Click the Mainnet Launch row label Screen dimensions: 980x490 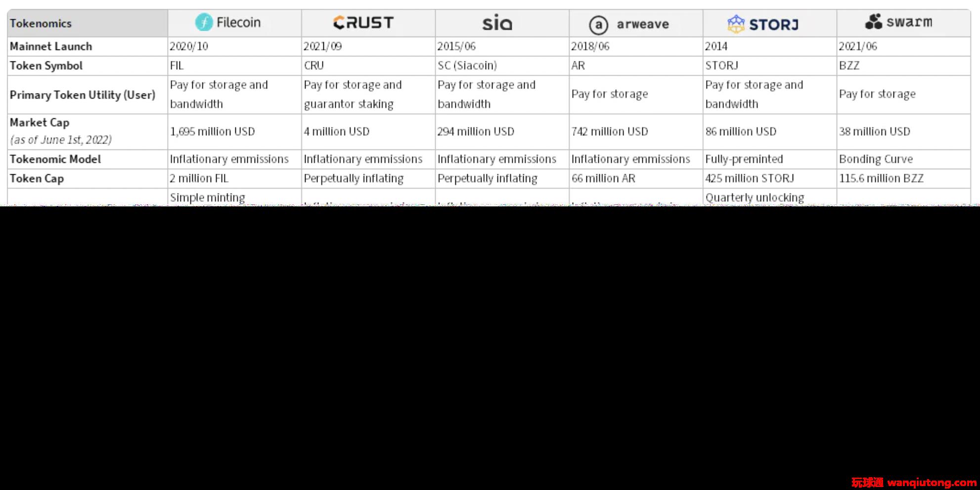pos(51,47)
